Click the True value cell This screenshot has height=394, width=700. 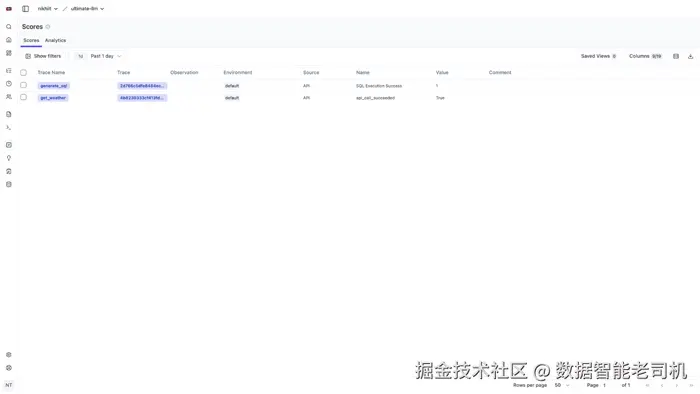[x=440, y=98]
